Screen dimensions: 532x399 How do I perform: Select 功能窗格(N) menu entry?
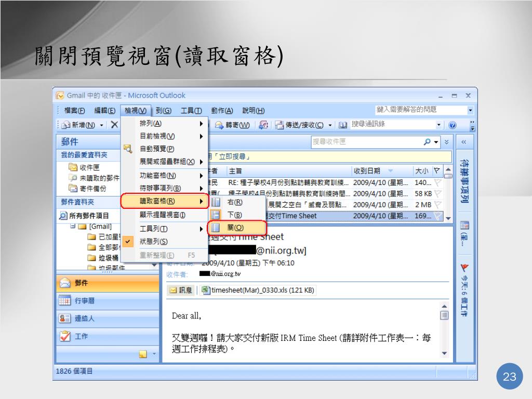(x=164, y=176)
